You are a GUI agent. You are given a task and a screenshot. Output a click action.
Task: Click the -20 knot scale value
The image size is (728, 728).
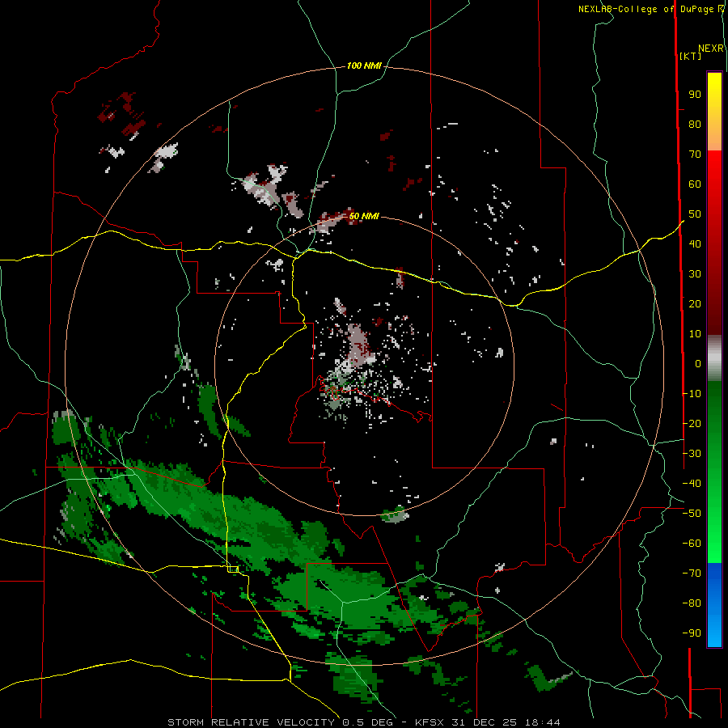click(692, 424)
